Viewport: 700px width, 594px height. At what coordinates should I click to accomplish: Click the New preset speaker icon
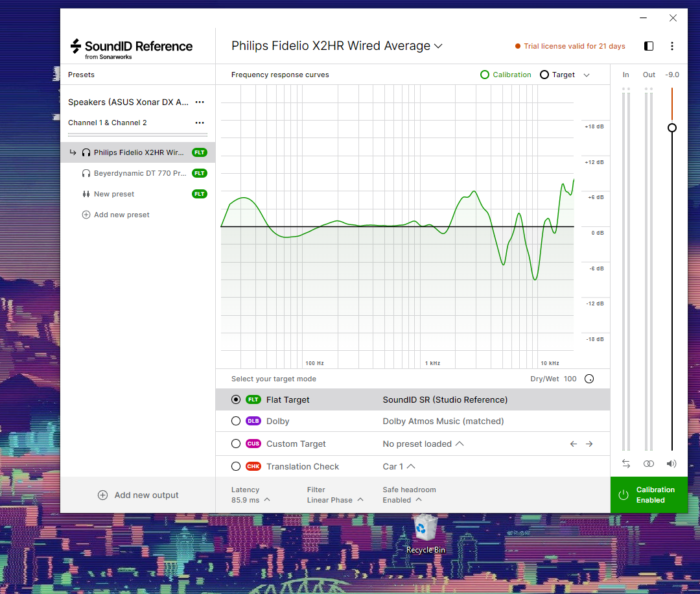tap(86, 194)
